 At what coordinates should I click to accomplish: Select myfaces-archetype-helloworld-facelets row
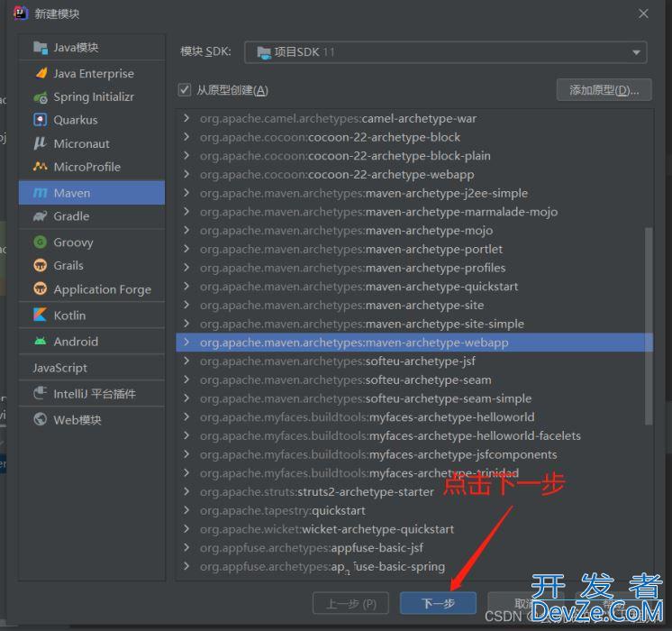click(414, 435)
